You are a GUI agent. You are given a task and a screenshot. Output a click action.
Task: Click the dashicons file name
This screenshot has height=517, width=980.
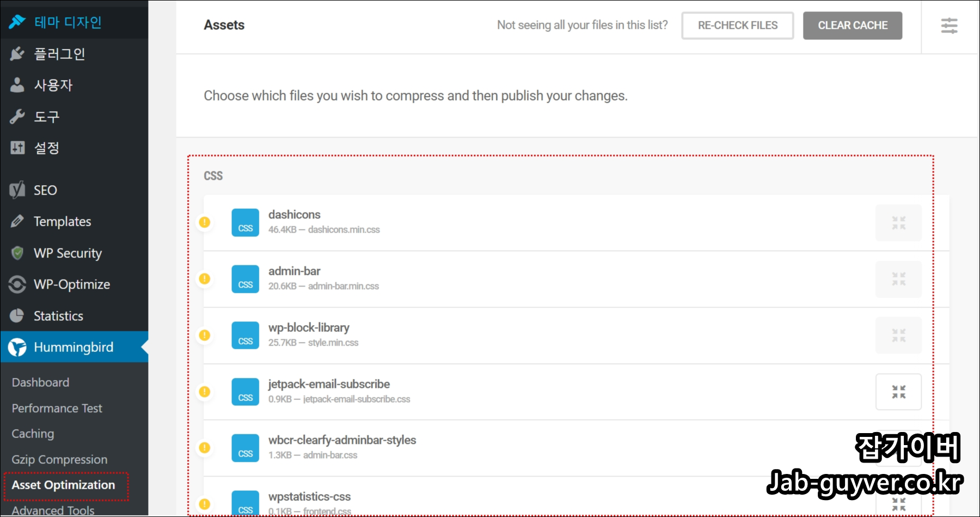point(294,215)
